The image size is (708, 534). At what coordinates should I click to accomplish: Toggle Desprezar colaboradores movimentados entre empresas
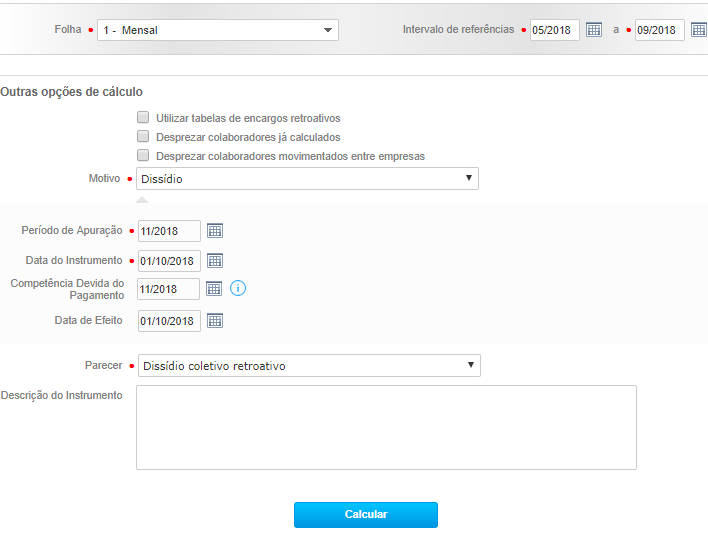[143, 156]
